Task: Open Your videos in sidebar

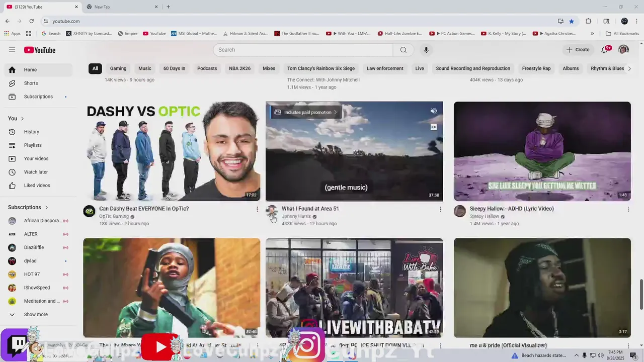Action: coord(38,158)
